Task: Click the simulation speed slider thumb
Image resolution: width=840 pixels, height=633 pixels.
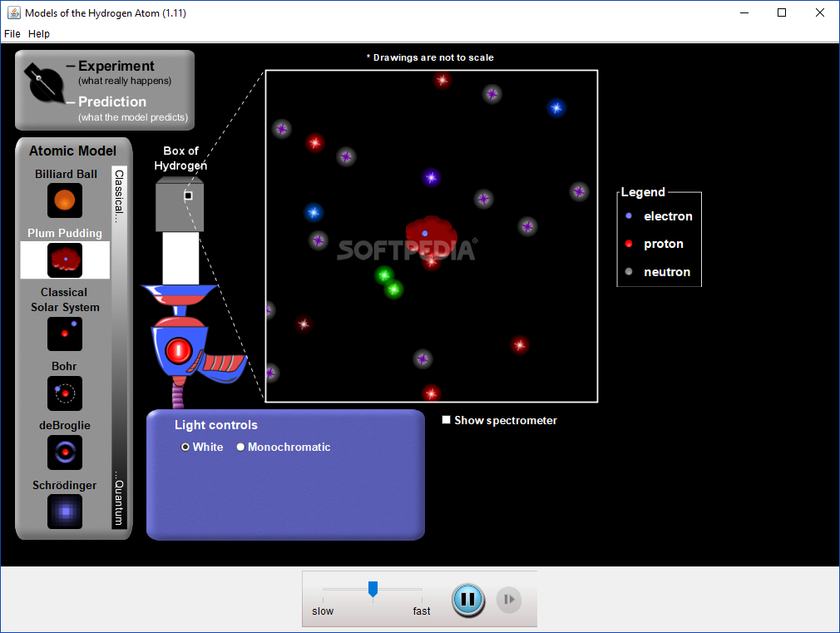Action: (x=373, y=589)
